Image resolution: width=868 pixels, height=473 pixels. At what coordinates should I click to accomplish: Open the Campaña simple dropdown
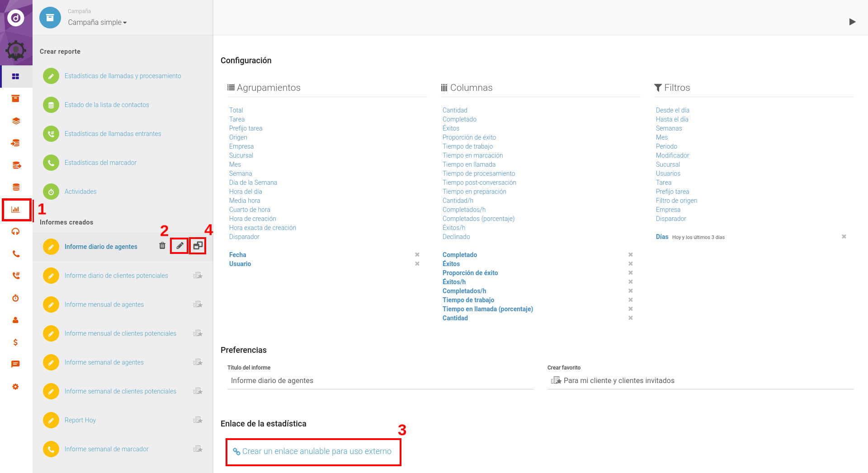click(x=97, y=22)
